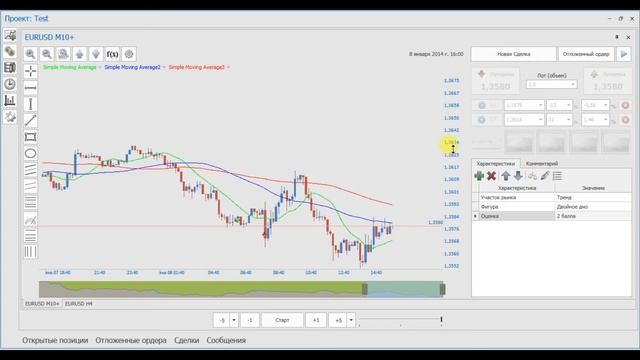Select the two-line channel tool below it

[x=31, y=186]
